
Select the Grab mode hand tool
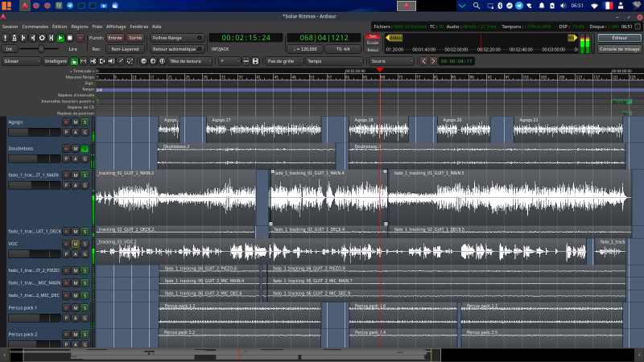pos(74,61)
